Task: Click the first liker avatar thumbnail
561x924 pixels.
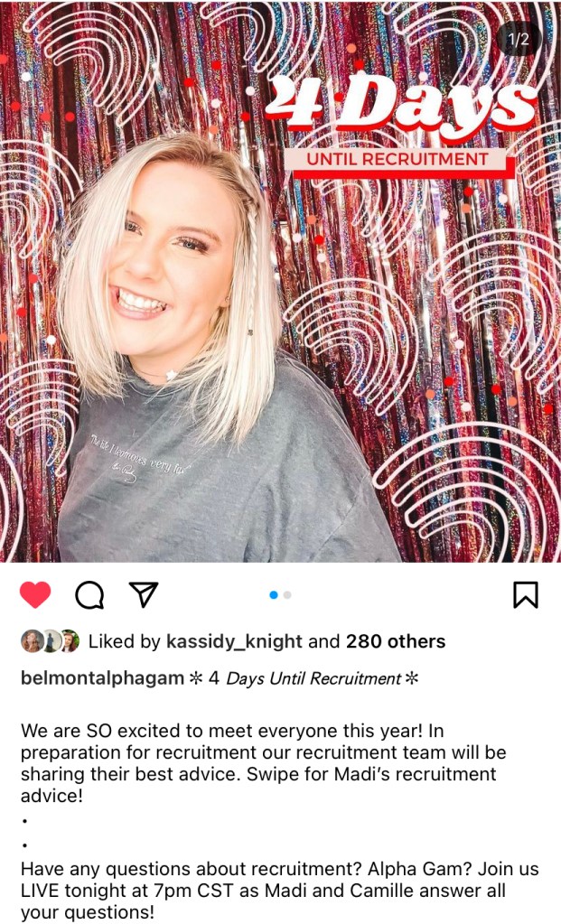Action: [x=32, y=641]
